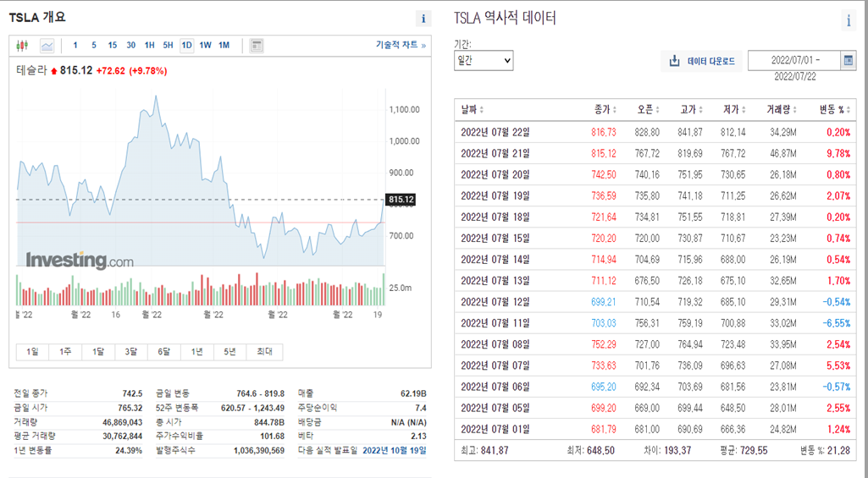Select the 1D chart interval

(186, 46)
